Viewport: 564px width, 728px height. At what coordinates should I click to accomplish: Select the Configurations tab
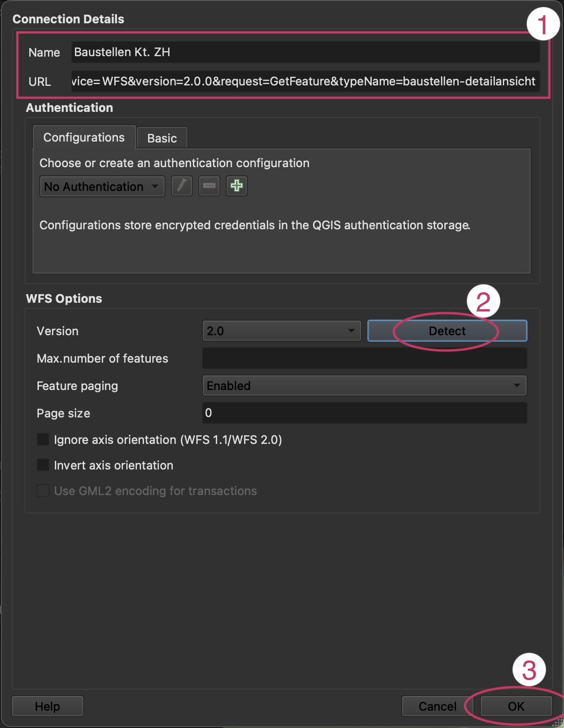(x=84, y=137)
